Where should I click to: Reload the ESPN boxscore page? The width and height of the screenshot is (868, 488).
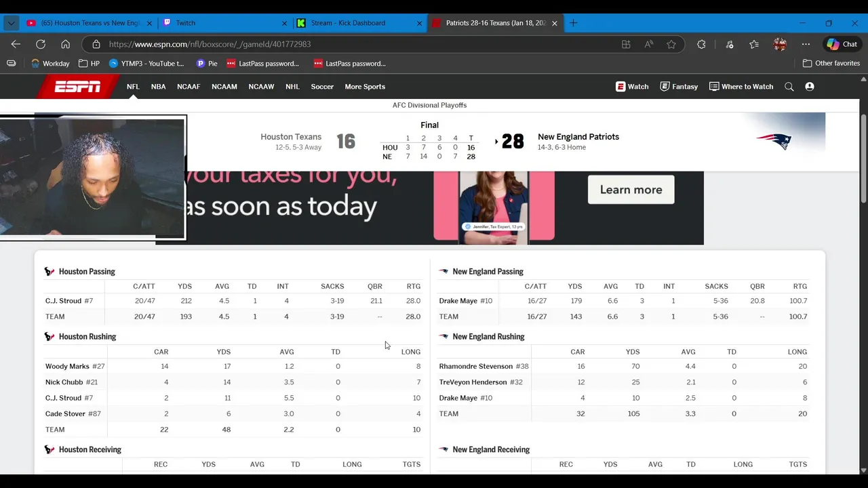(41, 44)
